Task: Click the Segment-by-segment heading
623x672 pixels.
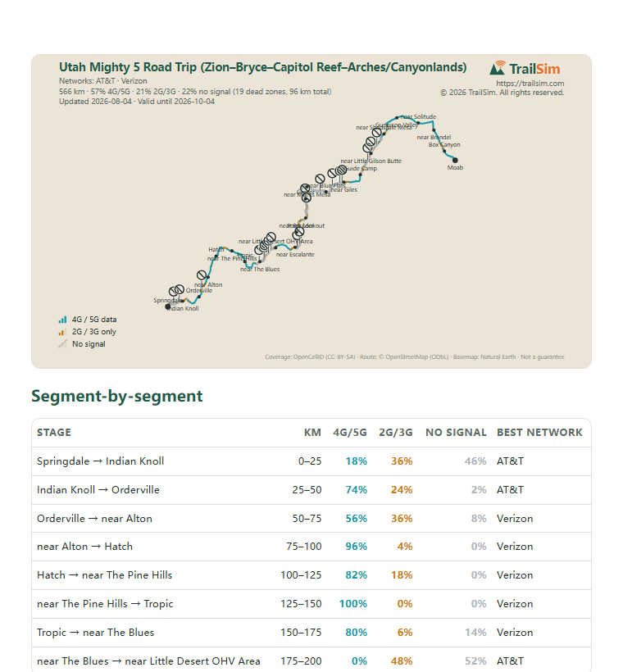Action: pyautogui.click(x=116, y=396)
